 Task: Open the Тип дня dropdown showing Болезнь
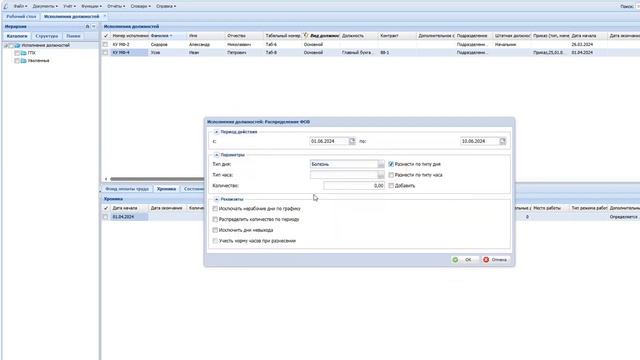[x=381, y=164]
